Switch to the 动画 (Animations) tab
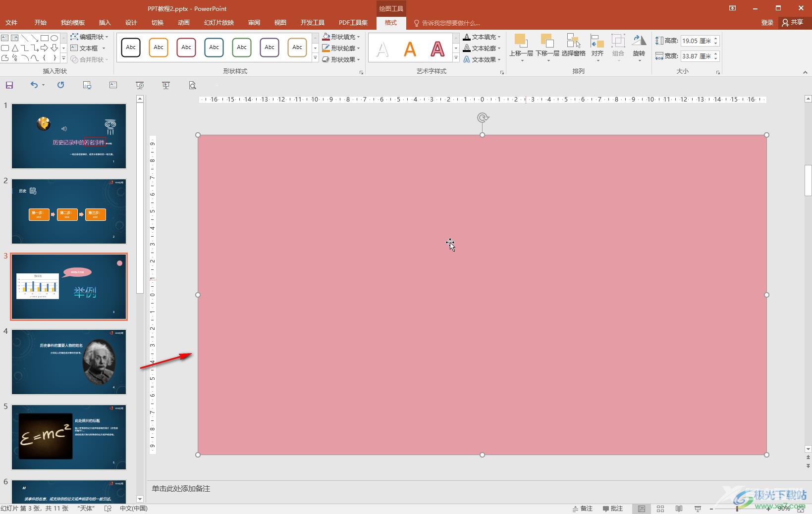Image resolution: width=812 pixels, height=514 pixels. 184,23
